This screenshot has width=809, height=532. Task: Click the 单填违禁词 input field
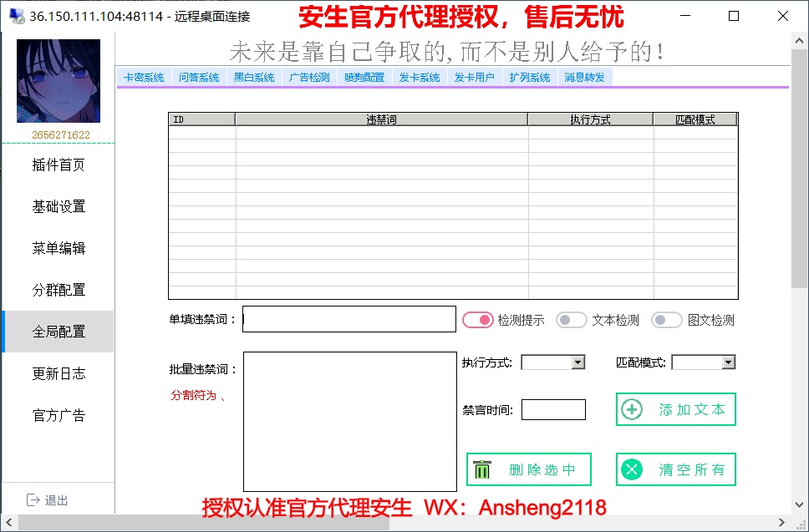tap(349, 319)
